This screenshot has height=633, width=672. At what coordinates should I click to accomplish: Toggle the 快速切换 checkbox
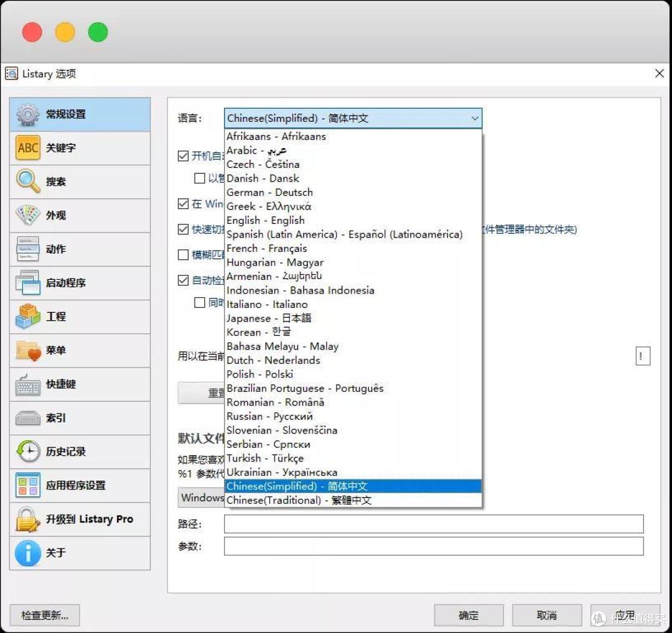[184, 229]
